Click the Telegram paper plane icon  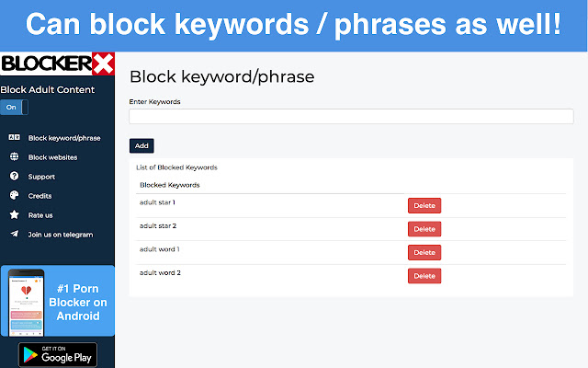click(14, 235)
